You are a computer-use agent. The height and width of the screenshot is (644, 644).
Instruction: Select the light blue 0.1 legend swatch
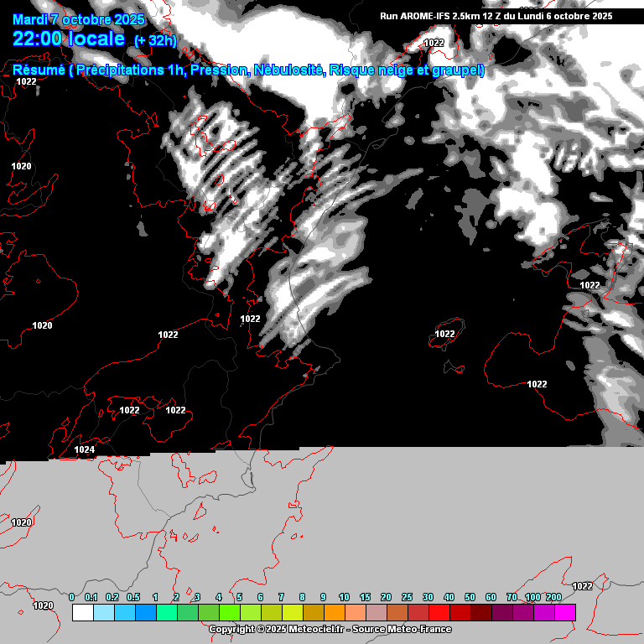click(x=104, y=613)
